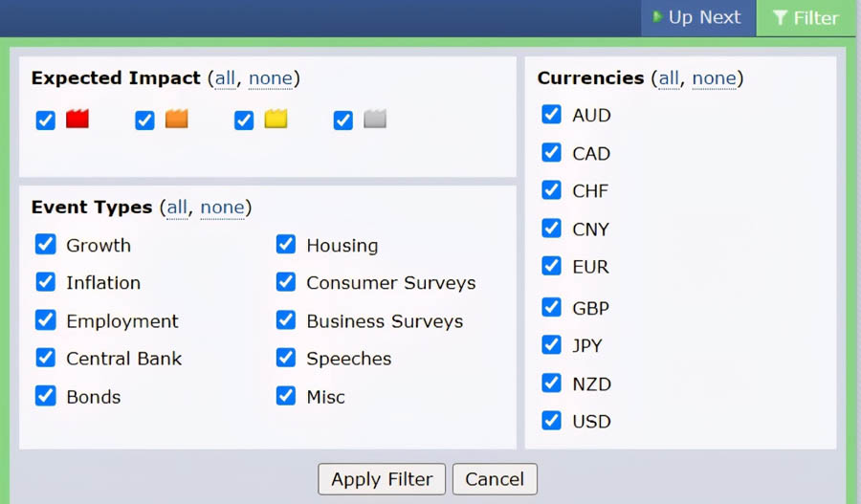Uncheck the gray impact checkbox
This screenshot has width=861, height=504.
[x=343, y=121]
